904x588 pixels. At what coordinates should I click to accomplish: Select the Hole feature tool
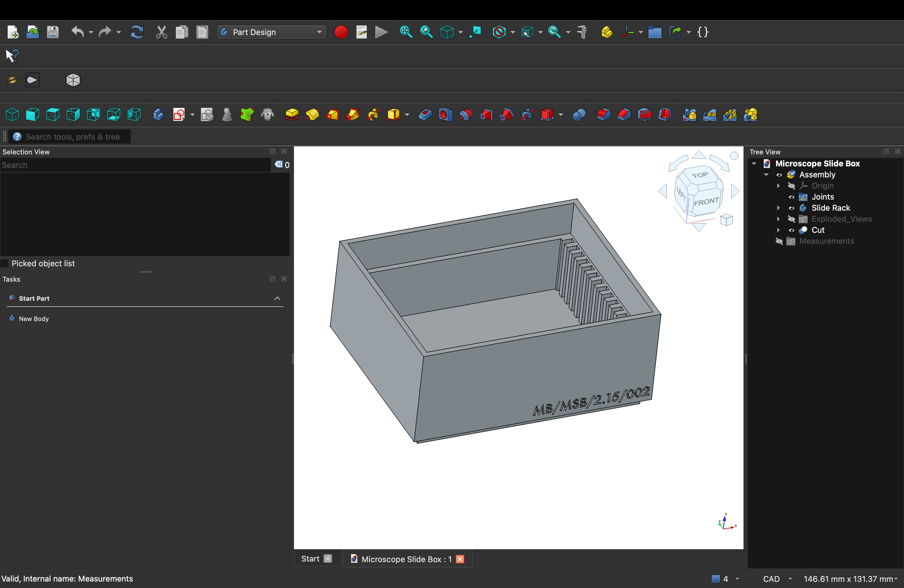[446, 115]
